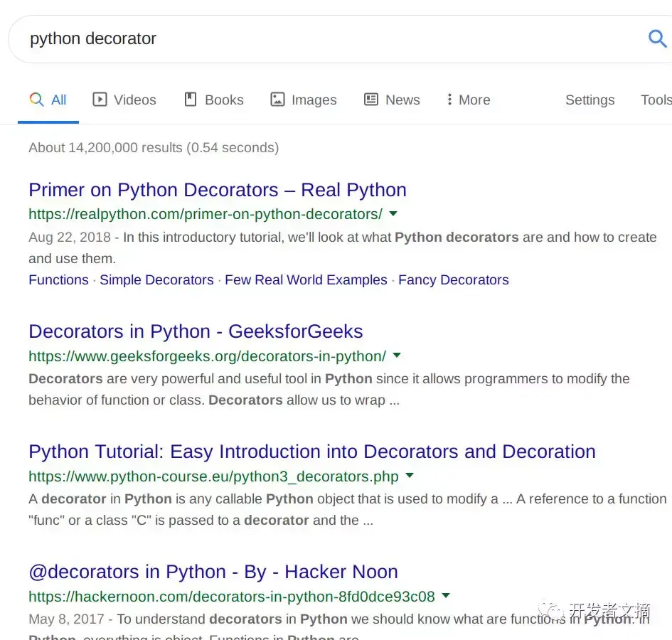The height and width of the screenshot is (640, 672).
Task: Click the geeksforgeeks.org green URL
Action: pos(207,356)
